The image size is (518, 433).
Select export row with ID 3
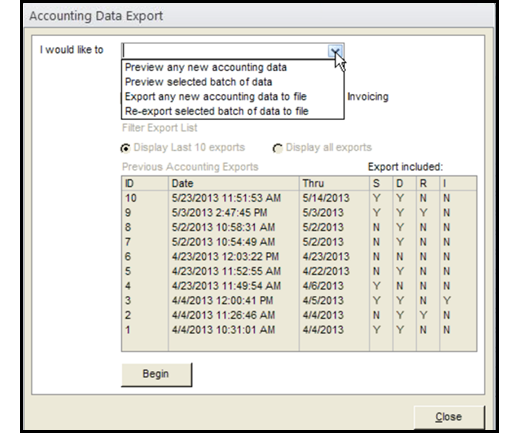(299, 301)
